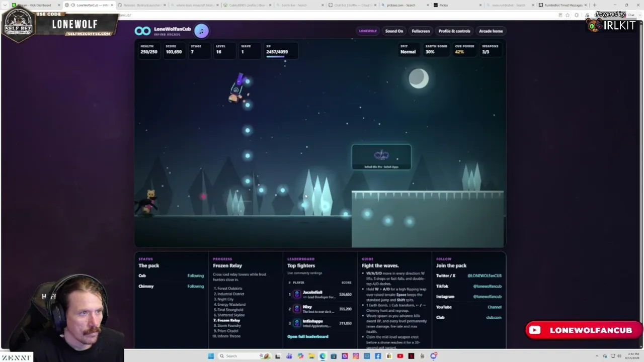This screenshot has height=362, width=644.
Task: Click "10. Infinite Throne" stage entry
Action: point(227,336)
